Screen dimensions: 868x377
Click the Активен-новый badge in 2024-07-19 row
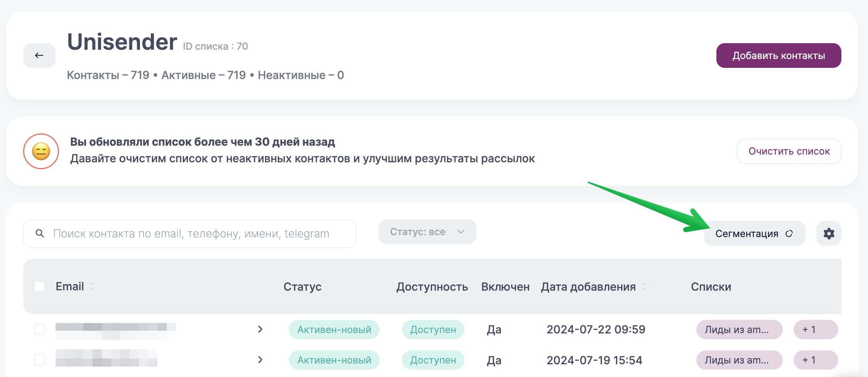(334, 360)
